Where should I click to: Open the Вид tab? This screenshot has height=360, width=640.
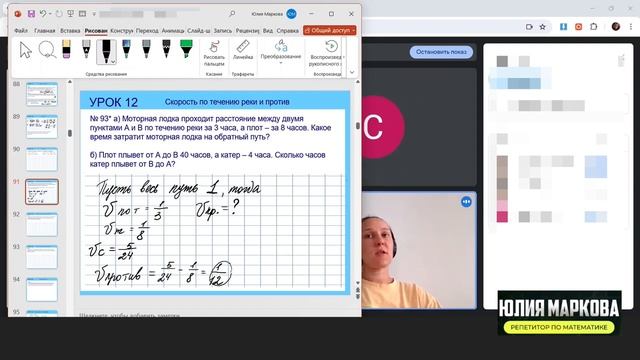tap(268, 31)
